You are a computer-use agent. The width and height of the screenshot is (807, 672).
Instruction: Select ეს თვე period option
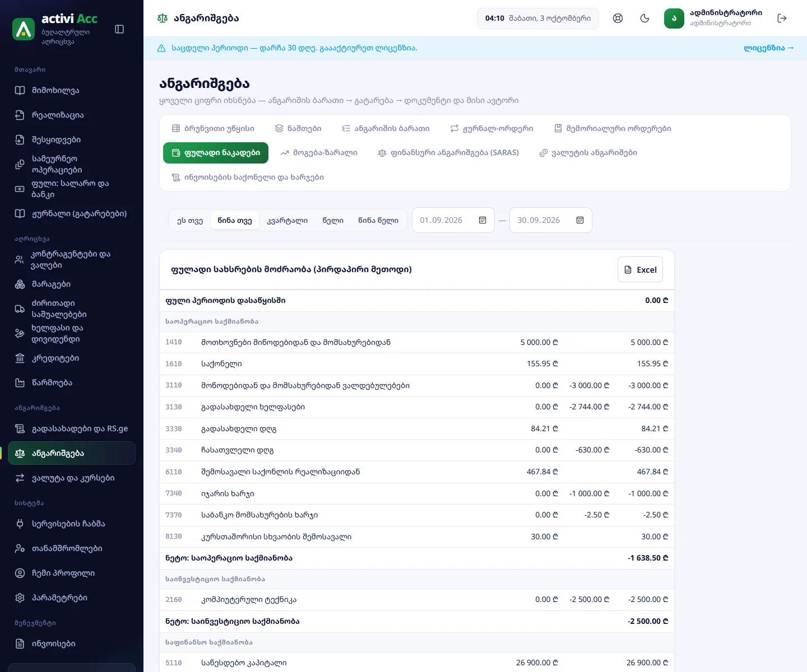190,220
